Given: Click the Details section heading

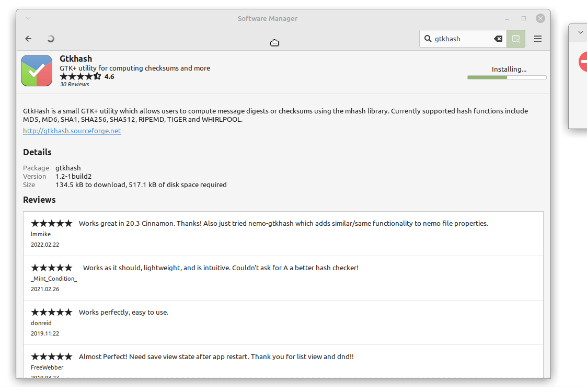Looking at the screenshot, I should click(x=37, y=152).
